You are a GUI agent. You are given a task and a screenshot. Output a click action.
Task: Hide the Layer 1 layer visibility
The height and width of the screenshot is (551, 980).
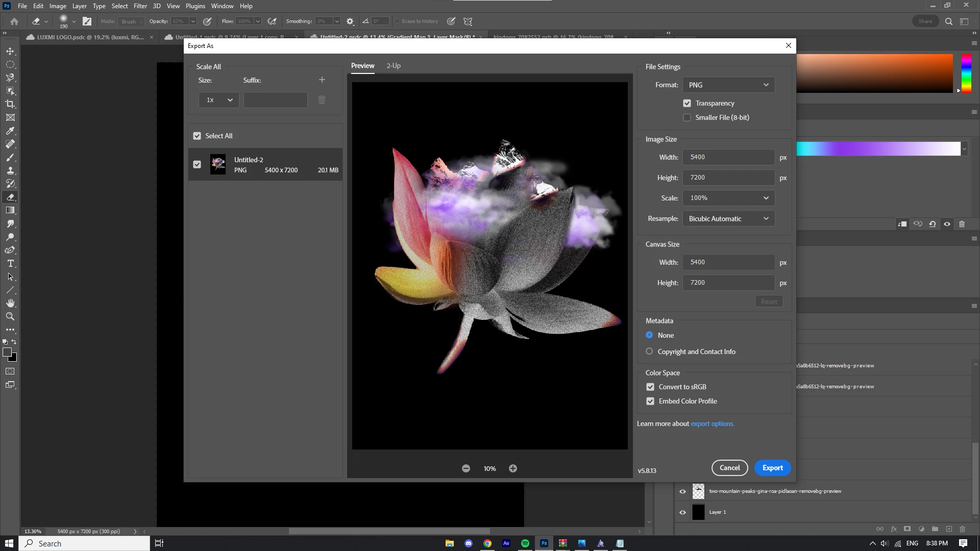(682, 512)
